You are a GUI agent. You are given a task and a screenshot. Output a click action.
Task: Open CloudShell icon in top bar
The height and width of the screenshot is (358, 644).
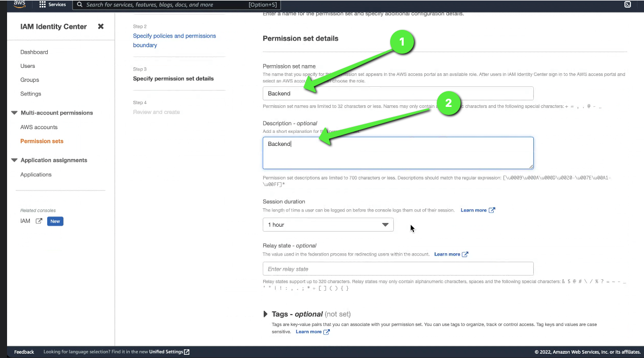click(628, 4)
